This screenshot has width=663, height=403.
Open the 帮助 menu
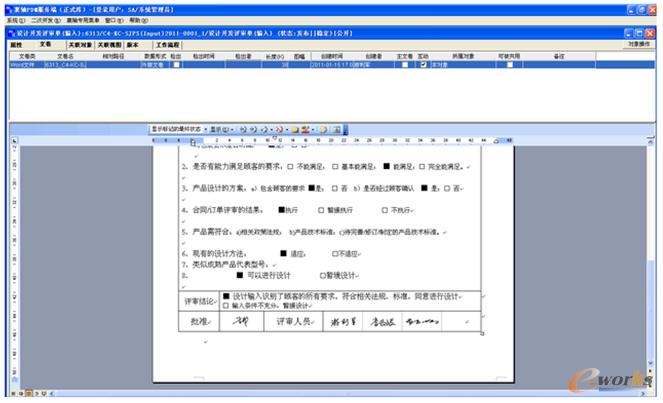(x=135, y=20)
